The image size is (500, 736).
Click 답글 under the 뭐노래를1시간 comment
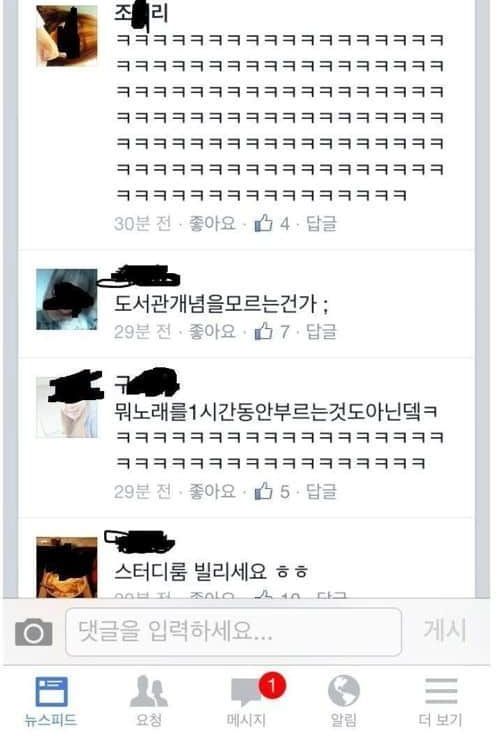click(x=322, y=491)
